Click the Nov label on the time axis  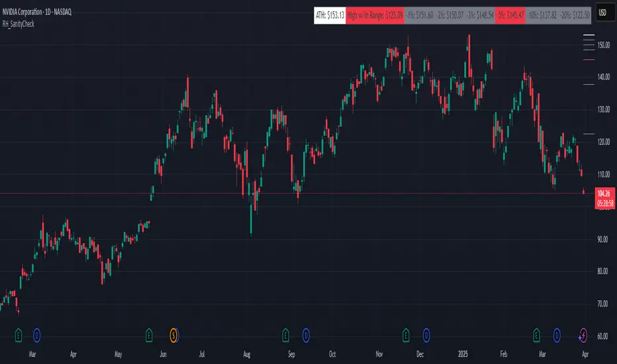379,354
